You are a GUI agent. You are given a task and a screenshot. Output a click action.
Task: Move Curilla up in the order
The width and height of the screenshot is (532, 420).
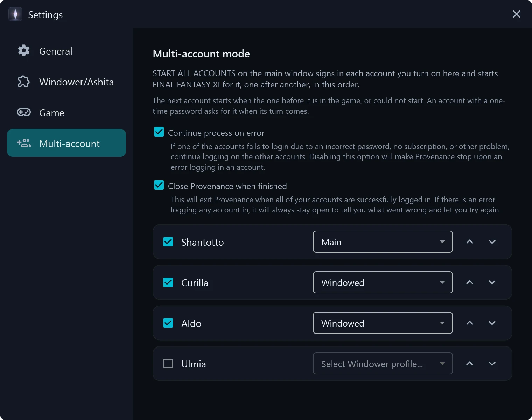click(470, 282)
